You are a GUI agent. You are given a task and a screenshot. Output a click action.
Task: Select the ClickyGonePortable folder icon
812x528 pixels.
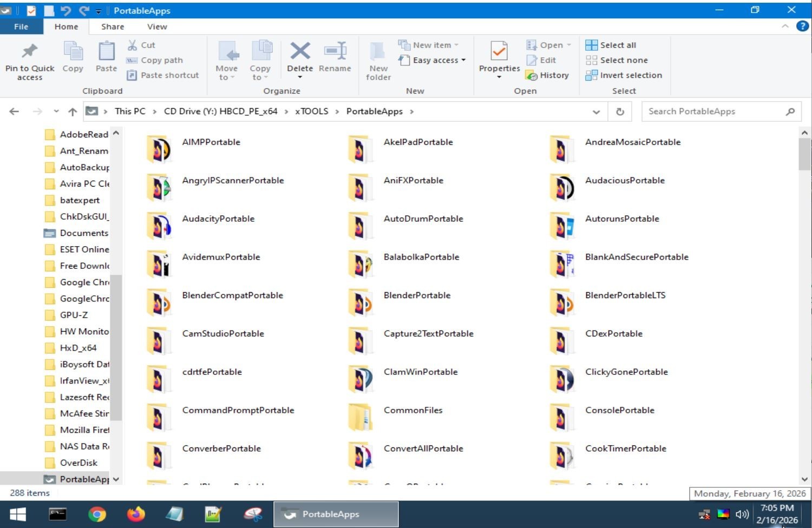(561, 379)
